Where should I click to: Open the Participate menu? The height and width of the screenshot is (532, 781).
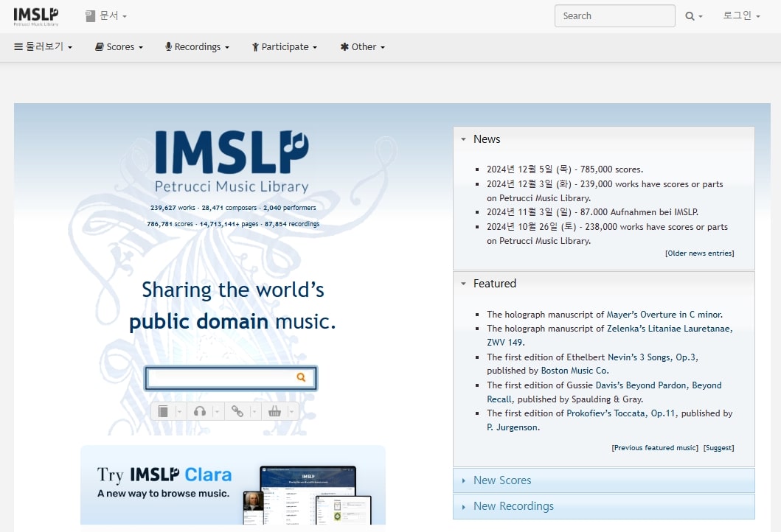point(285,46)
